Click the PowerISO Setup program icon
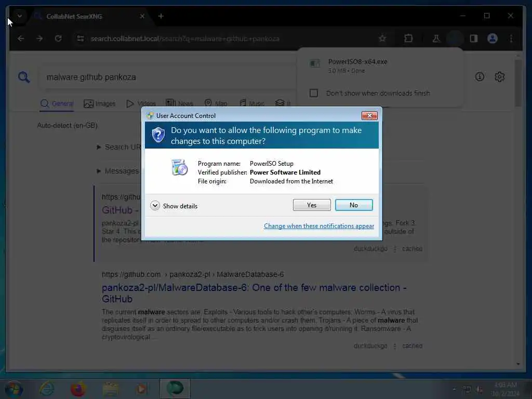The width and height of the screenshot is (532, 399). (x=179, y=167)
